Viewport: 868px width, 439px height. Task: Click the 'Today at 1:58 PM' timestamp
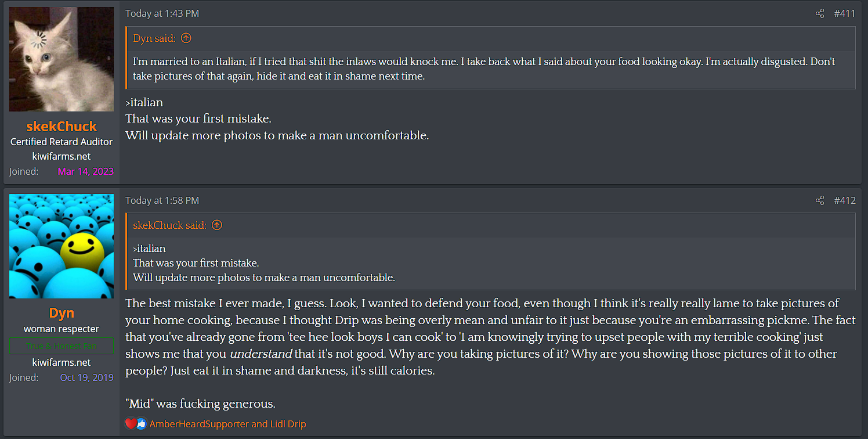pyautogui.click(x=162, y=200)
